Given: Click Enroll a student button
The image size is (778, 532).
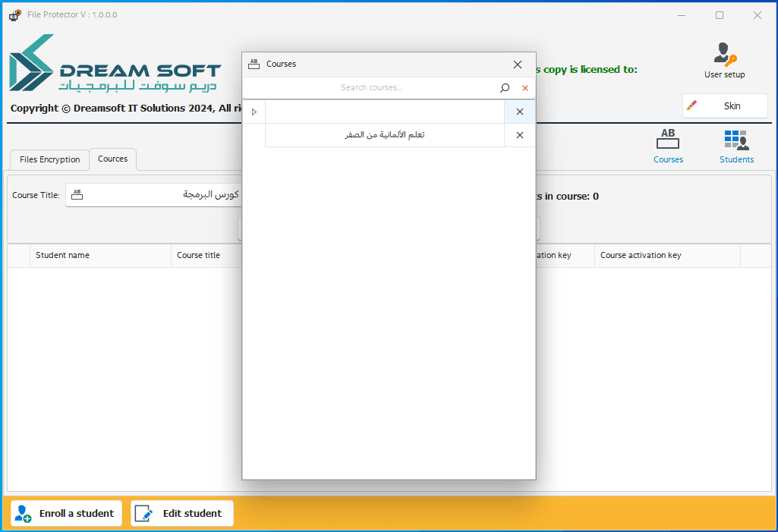Looking at the screenshot, I should click(x=67, y=513).
